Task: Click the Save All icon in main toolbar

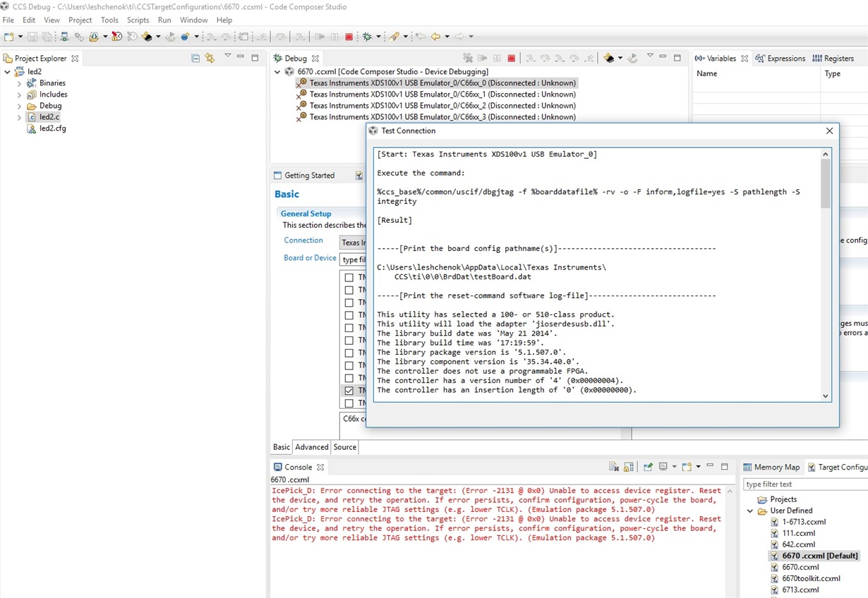Action: (x=47, y=37)
